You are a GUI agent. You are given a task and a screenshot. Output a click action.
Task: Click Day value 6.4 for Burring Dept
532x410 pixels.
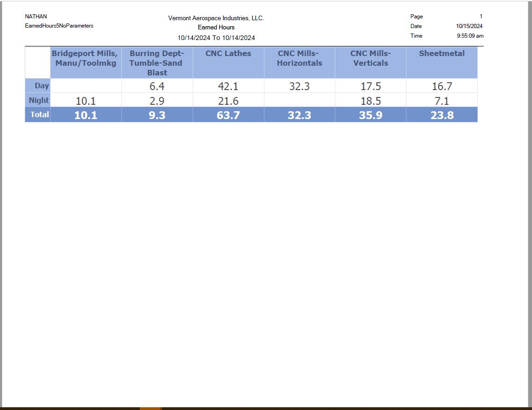[157, 86]
